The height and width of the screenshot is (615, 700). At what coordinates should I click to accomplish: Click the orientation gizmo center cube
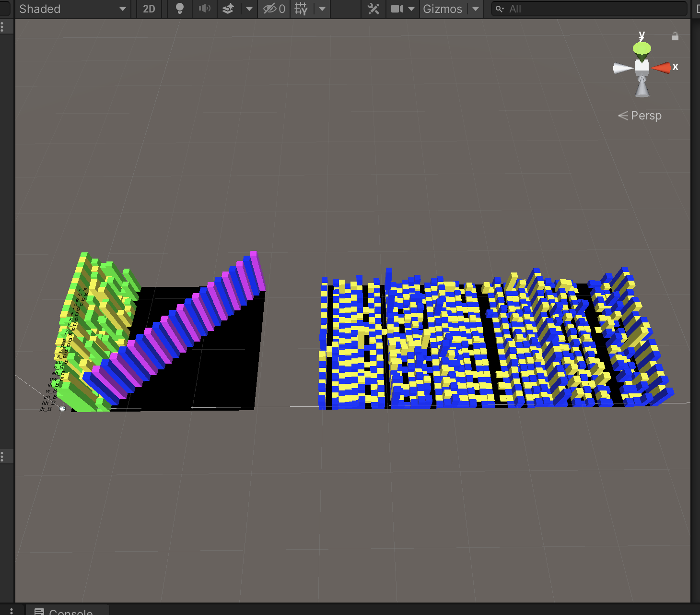point(642,68)
